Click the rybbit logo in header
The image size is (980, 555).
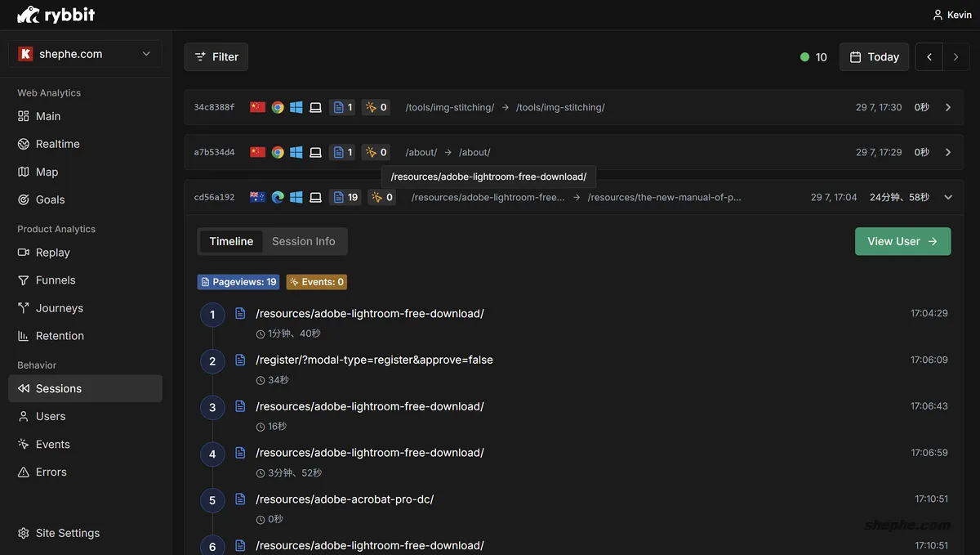[x=56, y=15]
